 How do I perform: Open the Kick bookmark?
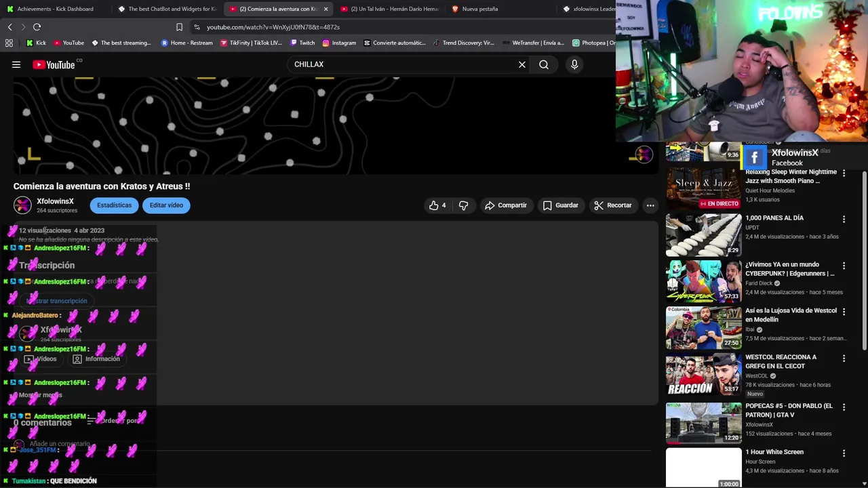point(36,43)
